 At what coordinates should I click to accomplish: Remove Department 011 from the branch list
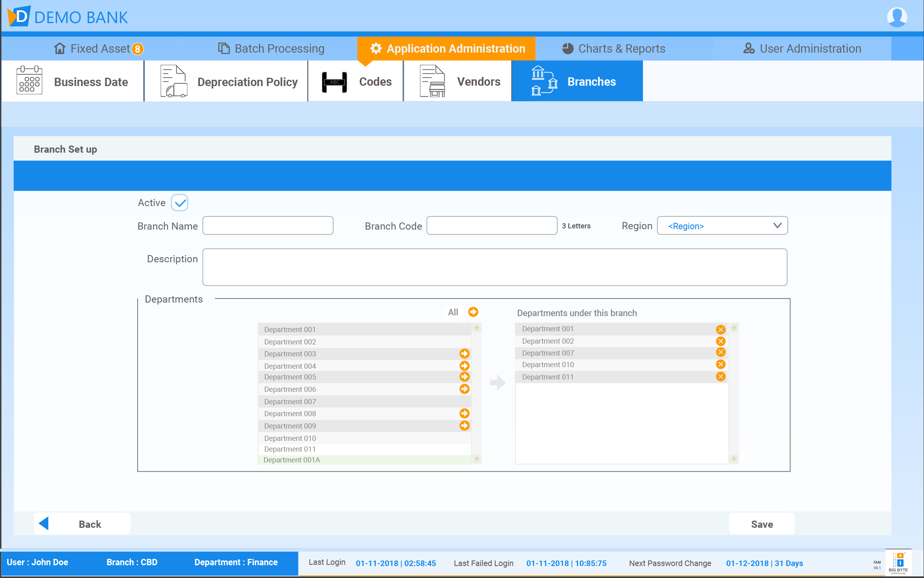point(721,376)
